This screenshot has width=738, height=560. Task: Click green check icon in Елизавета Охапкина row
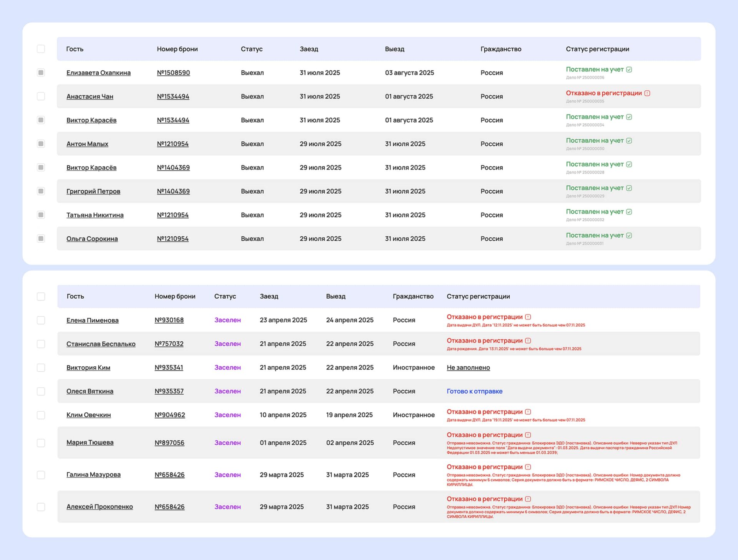pyautogui.click(x=629, y=70)
